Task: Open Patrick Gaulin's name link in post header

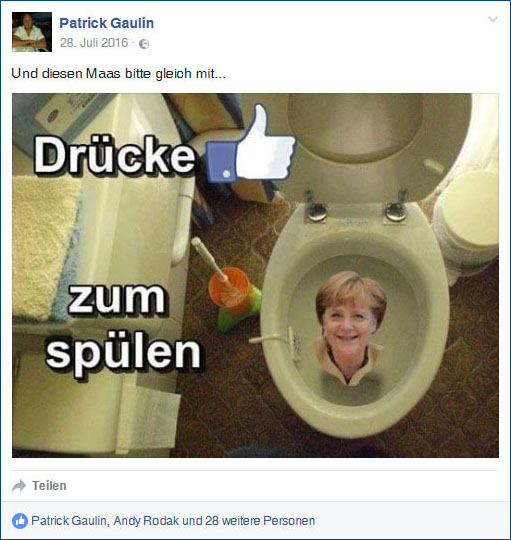Action: coord(107,23)
